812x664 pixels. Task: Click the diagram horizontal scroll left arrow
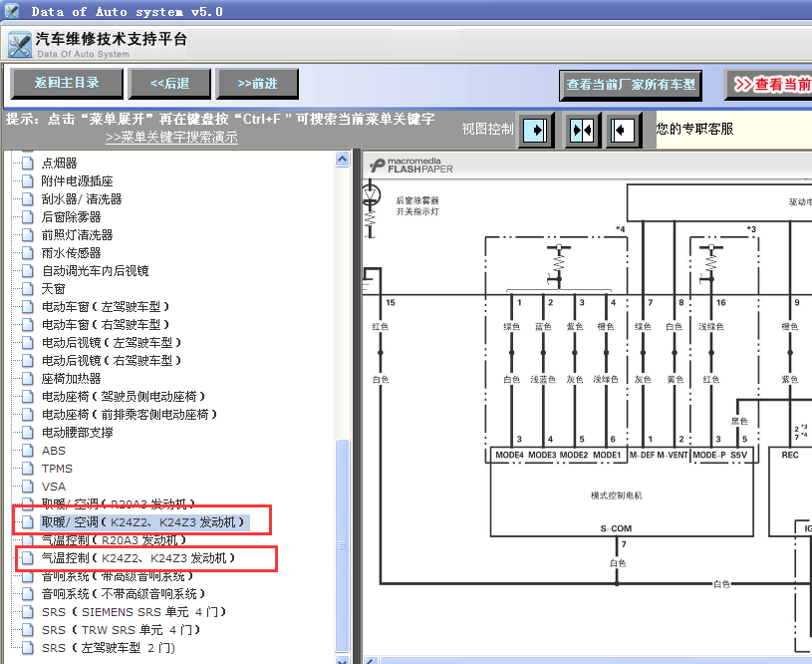[x=371, y=660]
